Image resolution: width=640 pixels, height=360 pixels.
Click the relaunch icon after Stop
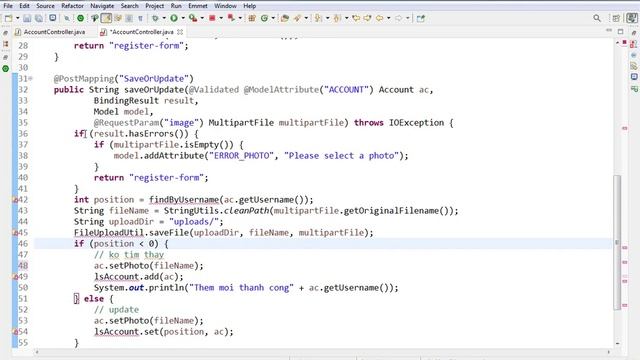(231, 18)
